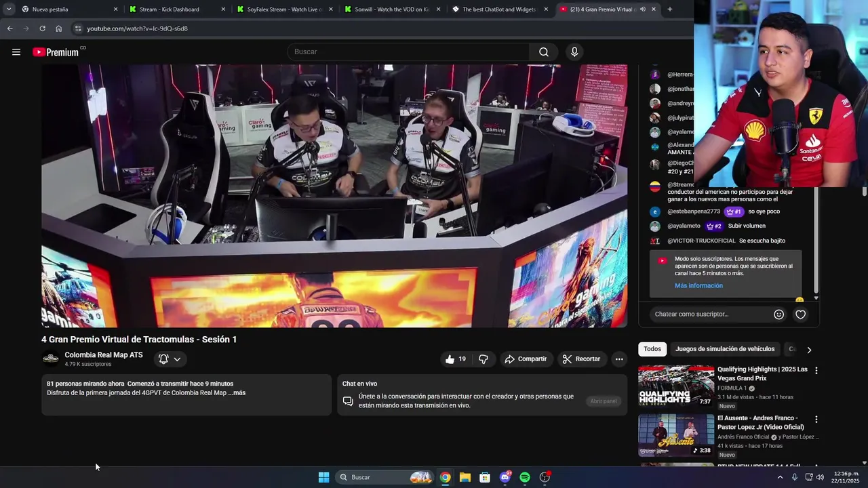Open Discord from taskbar
Screen dimensions: 868x488
coord(505,477)
